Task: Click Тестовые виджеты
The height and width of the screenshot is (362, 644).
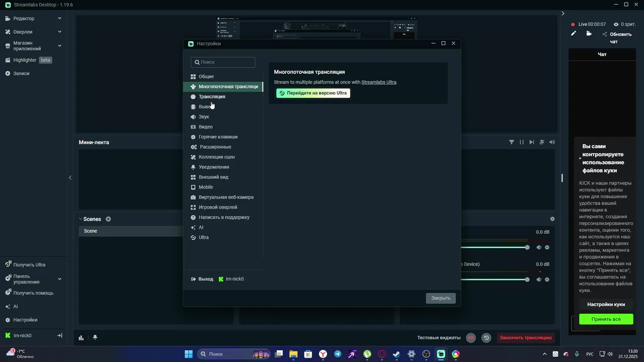Action: click(x=439, y=338)
